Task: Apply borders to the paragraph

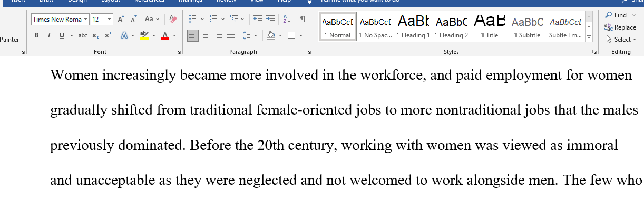Action: coord(291,36)
